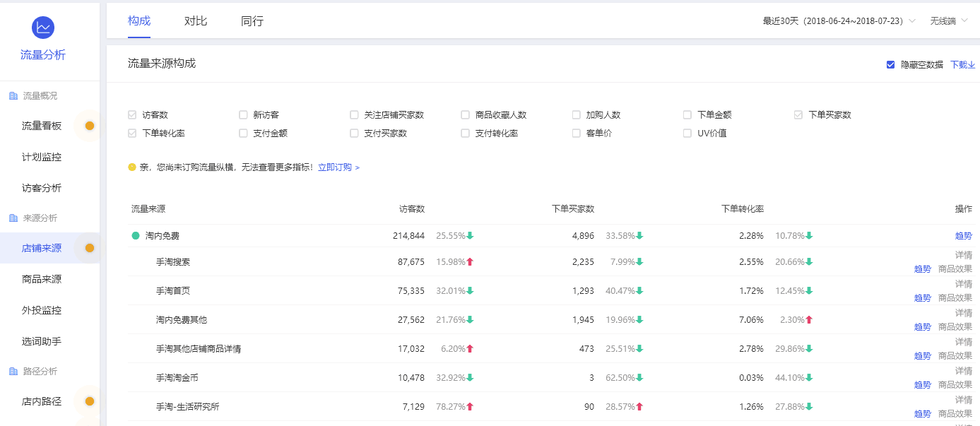The image size is (980, 426).
Task: Click the orange dot beside 店内路径
Action: (90, 401)
